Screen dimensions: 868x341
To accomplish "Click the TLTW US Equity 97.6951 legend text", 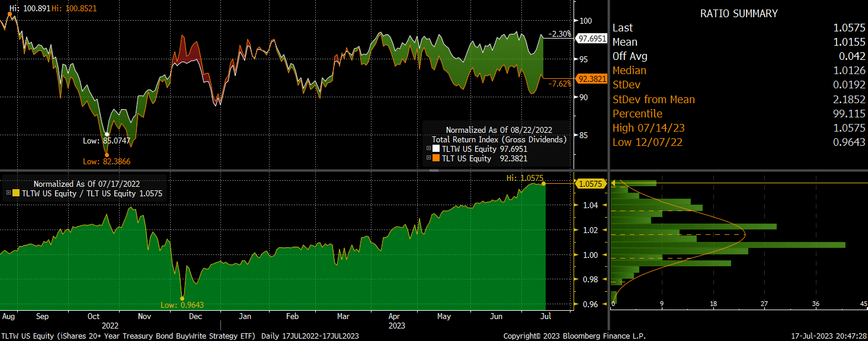I will [x=485, y=149].
